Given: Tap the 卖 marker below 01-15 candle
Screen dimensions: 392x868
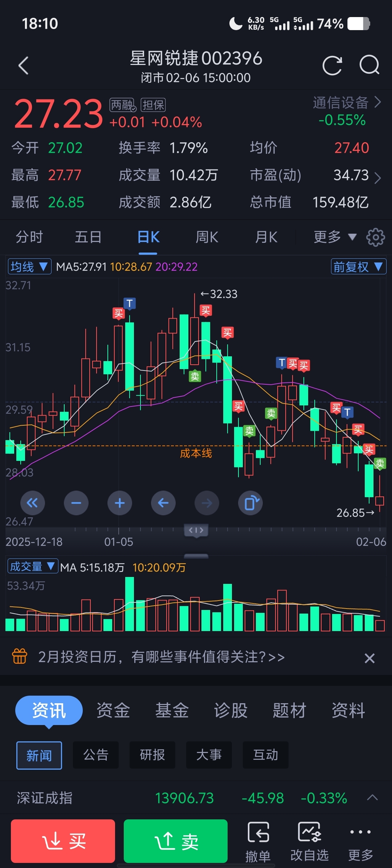Looking at the screenshot, I should pyautogui.click(x=195, y=376).
